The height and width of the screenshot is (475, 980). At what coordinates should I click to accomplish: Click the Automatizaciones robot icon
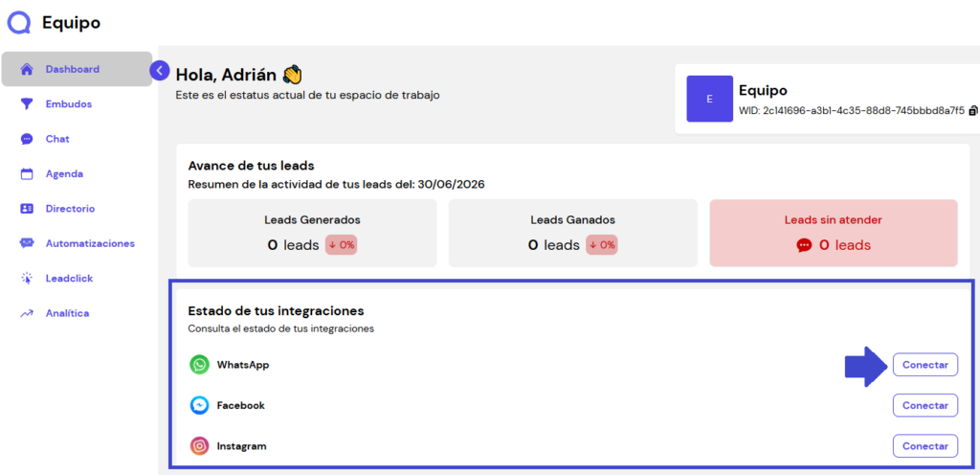pyautogui.click(x=26, y=244)
